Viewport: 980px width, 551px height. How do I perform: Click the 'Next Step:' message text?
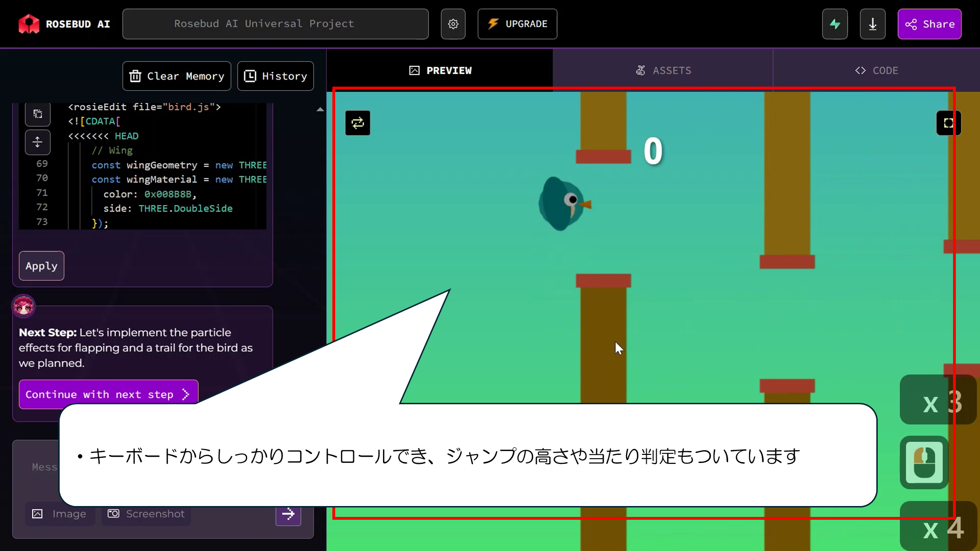click(47, 332)
